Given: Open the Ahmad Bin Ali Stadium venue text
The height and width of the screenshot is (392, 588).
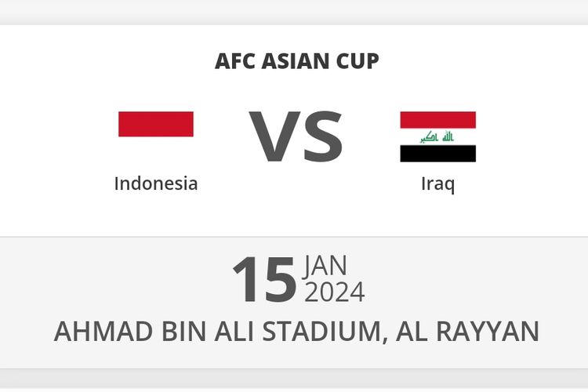Looking at the screenshot, I should tap(220, 332).
